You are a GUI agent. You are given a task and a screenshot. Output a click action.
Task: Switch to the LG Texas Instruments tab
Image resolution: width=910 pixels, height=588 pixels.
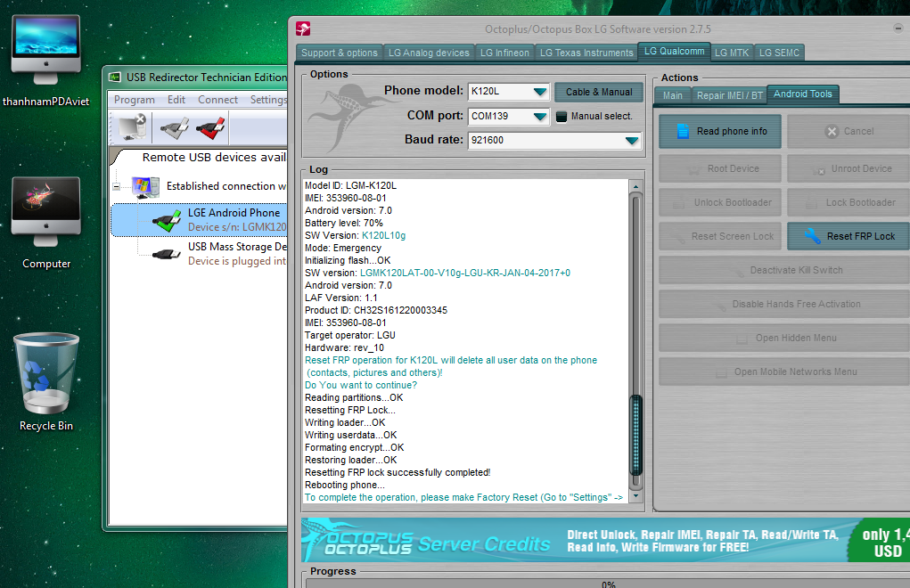tap(586, 53)
